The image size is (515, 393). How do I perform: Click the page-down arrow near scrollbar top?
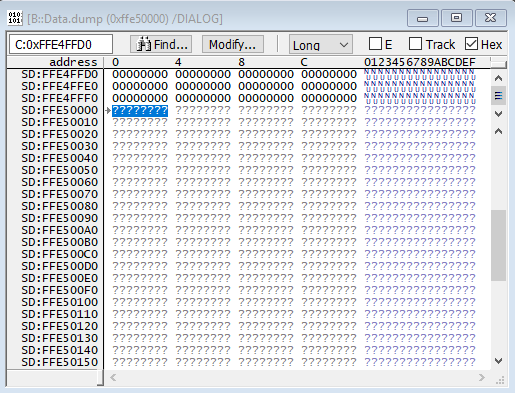point(498,114)
